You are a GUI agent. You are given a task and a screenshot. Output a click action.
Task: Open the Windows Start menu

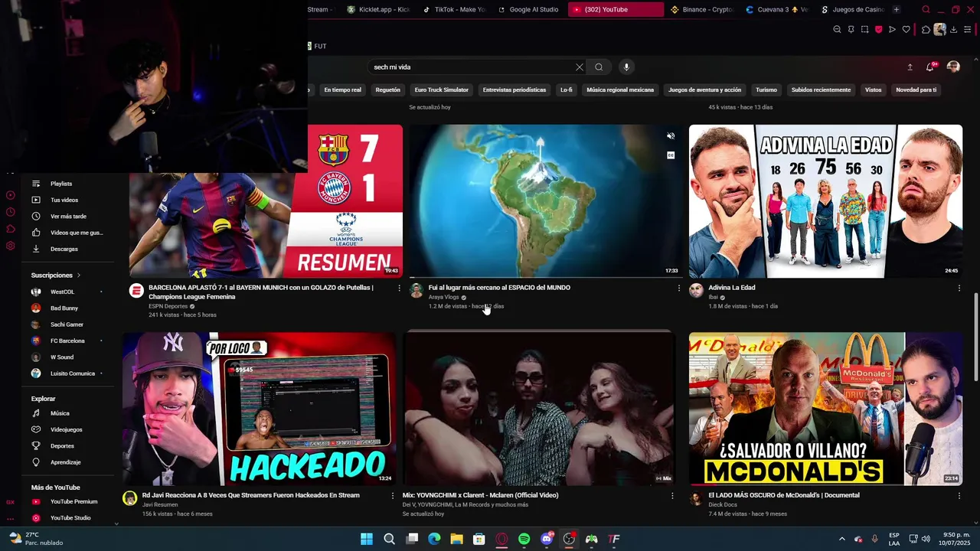(367, 539)
